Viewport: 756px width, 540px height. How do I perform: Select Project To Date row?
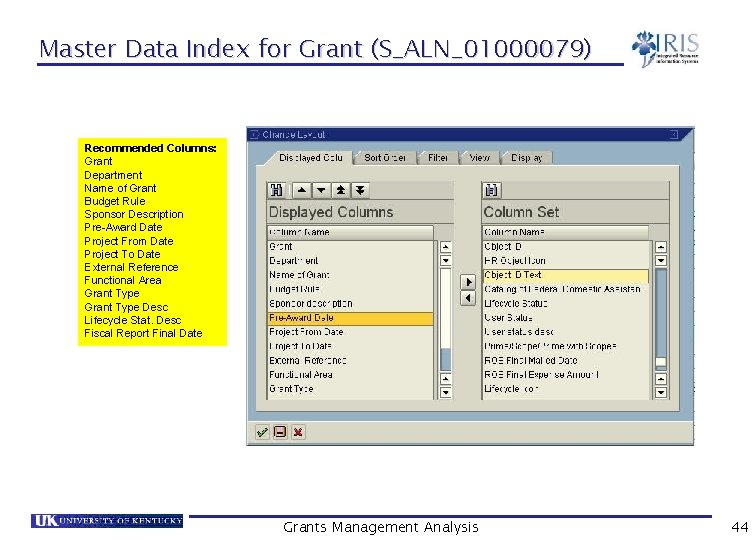point(351,346)
